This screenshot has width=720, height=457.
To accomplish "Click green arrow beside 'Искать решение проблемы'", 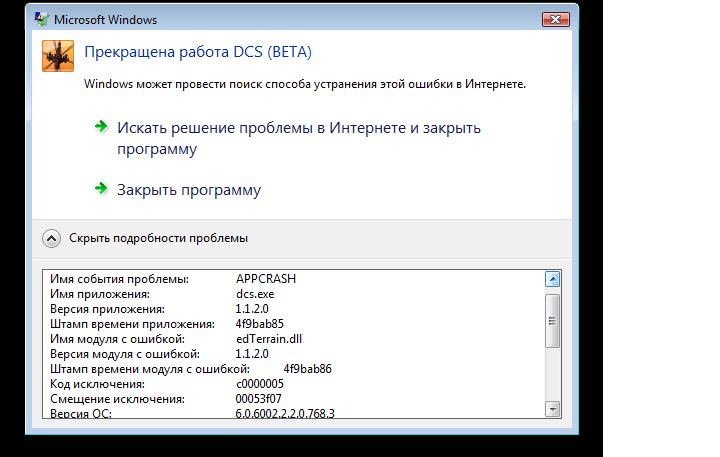I will [x=101, y=126].
